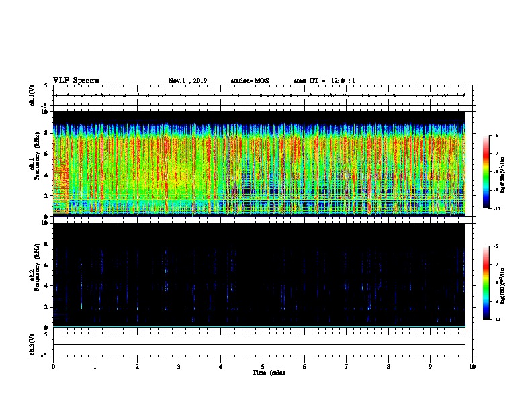Image resolution: width=532 pixels, height=411 pixels.
Task: Click the time axis tick label "9"
Action: [430, 367]
